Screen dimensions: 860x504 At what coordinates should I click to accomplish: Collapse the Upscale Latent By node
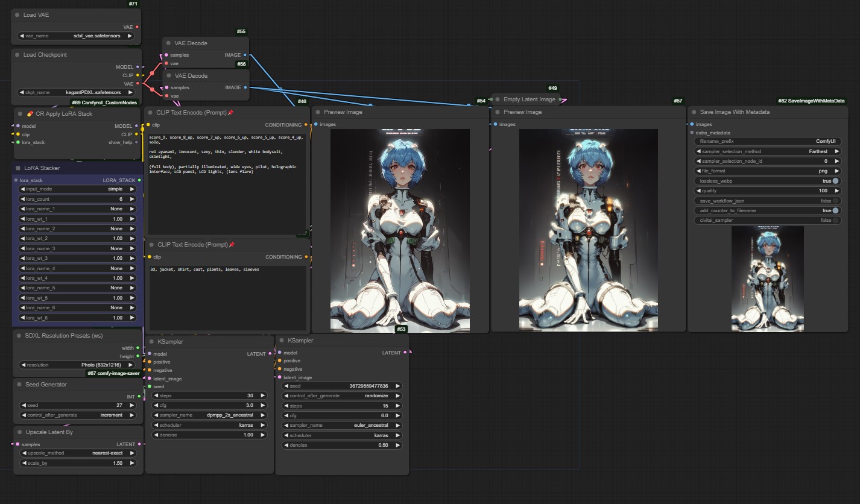point(19,432)
